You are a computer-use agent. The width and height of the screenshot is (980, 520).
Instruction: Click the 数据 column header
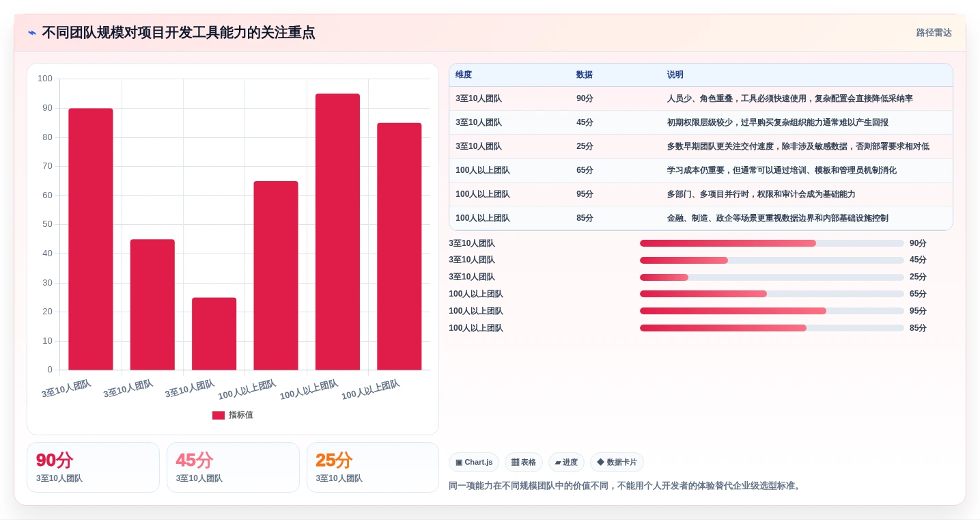click(585, 75)
